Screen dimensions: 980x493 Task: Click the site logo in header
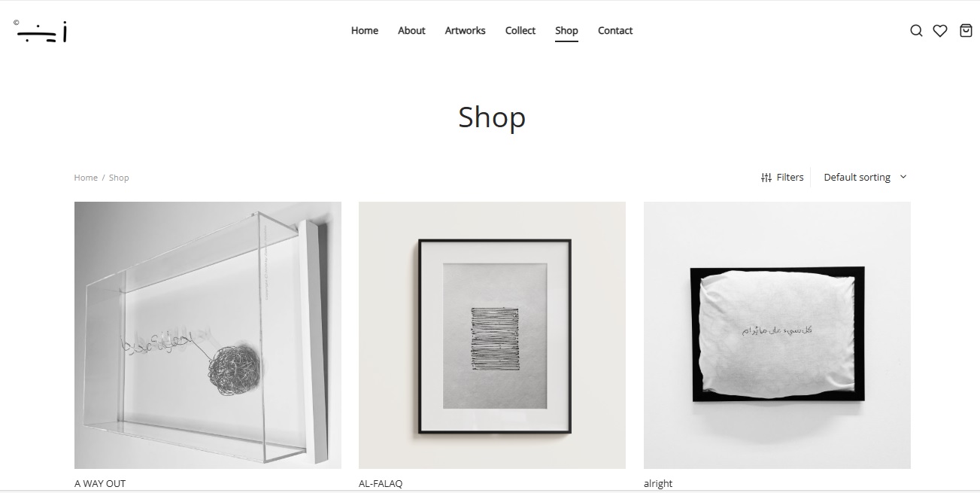tap(41, 31)
